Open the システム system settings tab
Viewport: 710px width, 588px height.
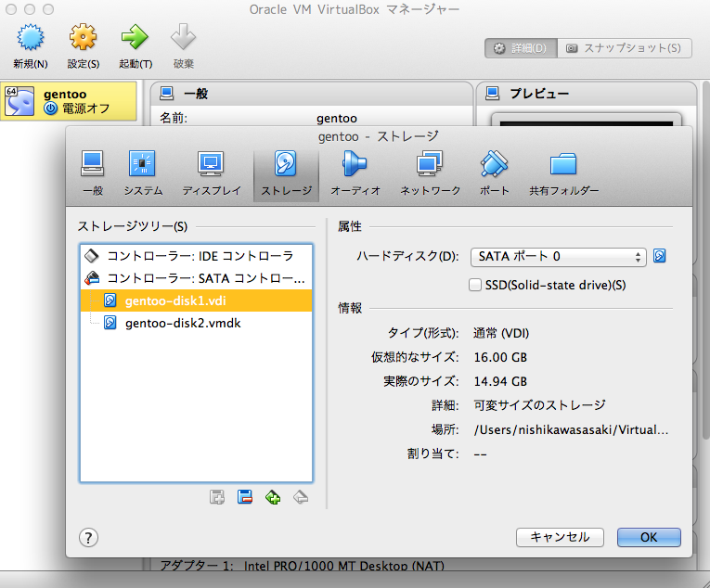[x=143, y=173]
